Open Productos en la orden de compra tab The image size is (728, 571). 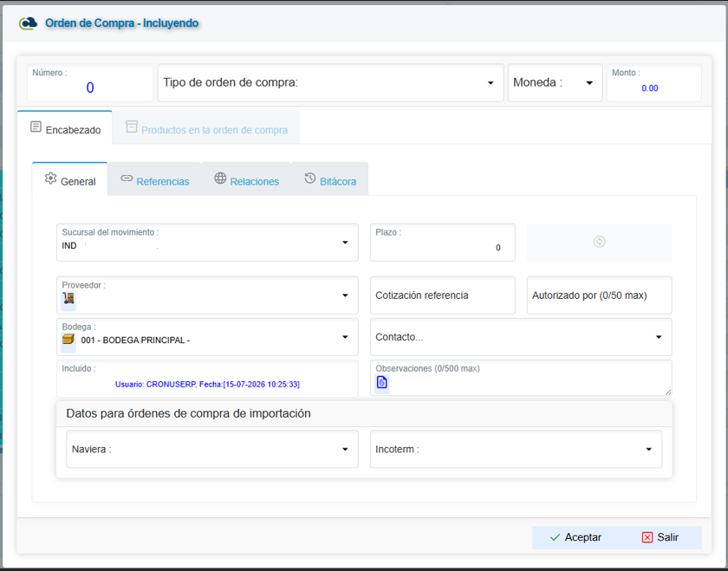coord(206,127)
